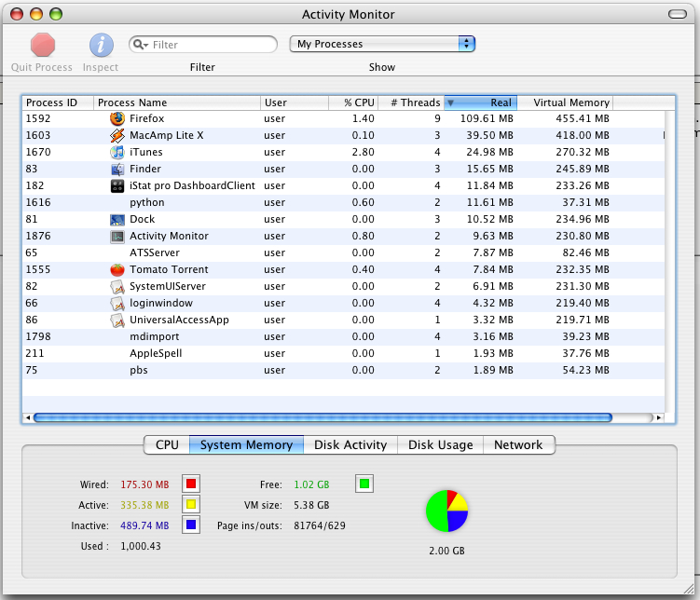Switch to the Disk Activity tab
The height and width of the screenshot is (600, 700).
point(350,444)
